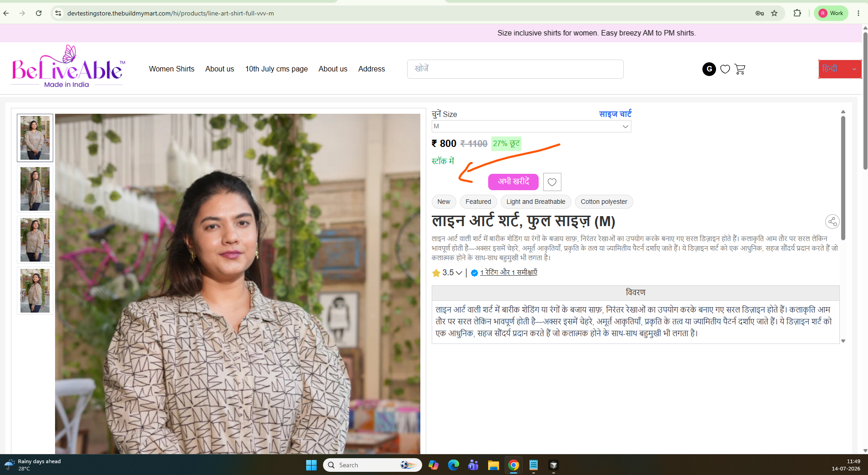
Task: Open the weather widget Rainy days ahead
Action: pos(33,465)
